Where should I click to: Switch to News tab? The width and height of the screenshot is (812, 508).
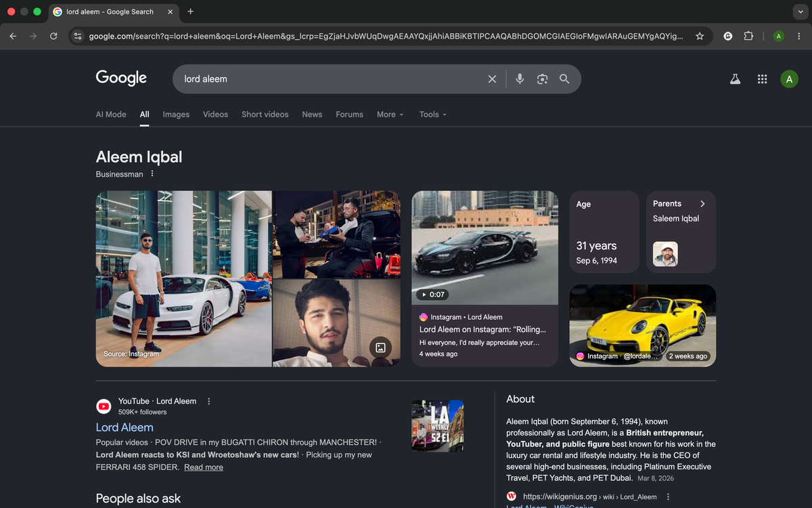312,114
